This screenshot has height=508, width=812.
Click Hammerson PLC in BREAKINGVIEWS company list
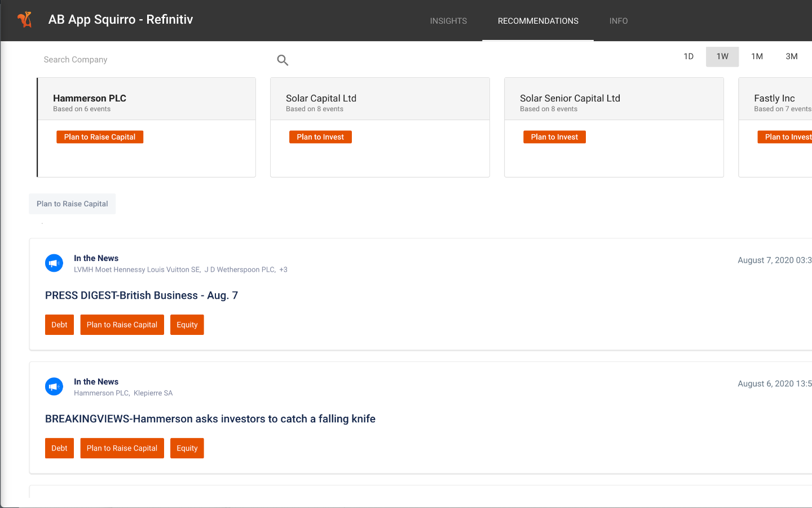coord(101,393)
